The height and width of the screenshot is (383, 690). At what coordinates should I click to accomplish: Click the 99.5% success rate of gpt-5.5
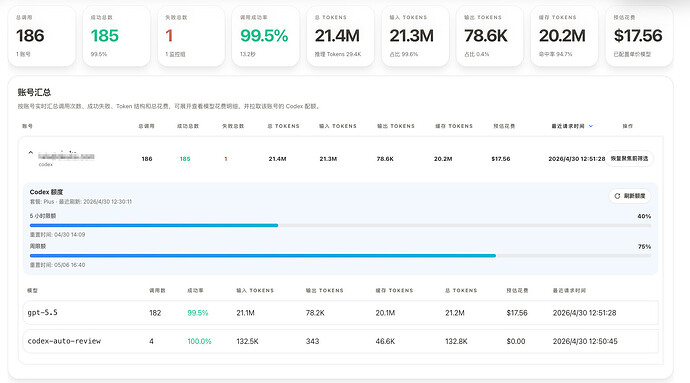(x=198, y=313)
